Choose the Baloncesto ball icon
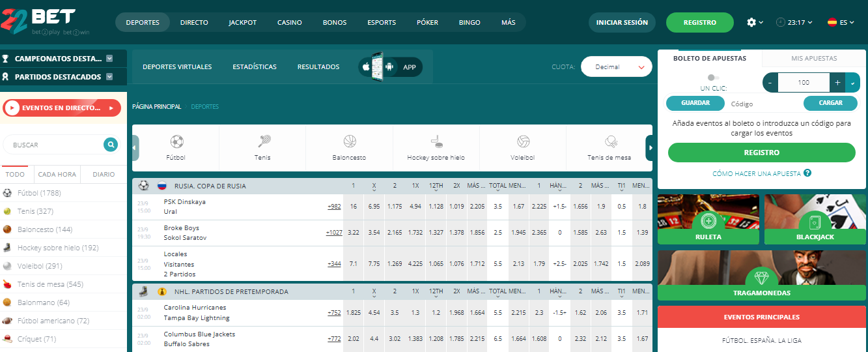This screenshot has height=352, width=868. [349, 141]
